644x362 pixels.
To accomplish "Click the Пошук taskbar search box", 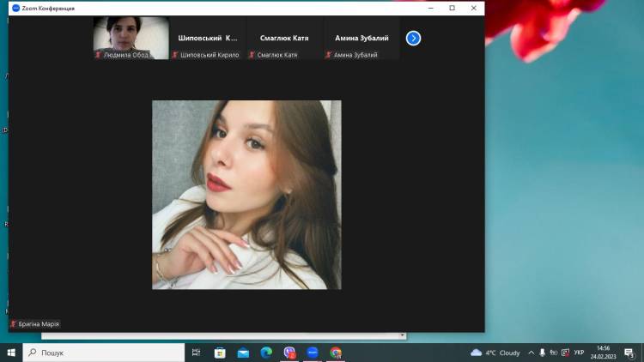I will pyautogui.click(x=103, y=353).
